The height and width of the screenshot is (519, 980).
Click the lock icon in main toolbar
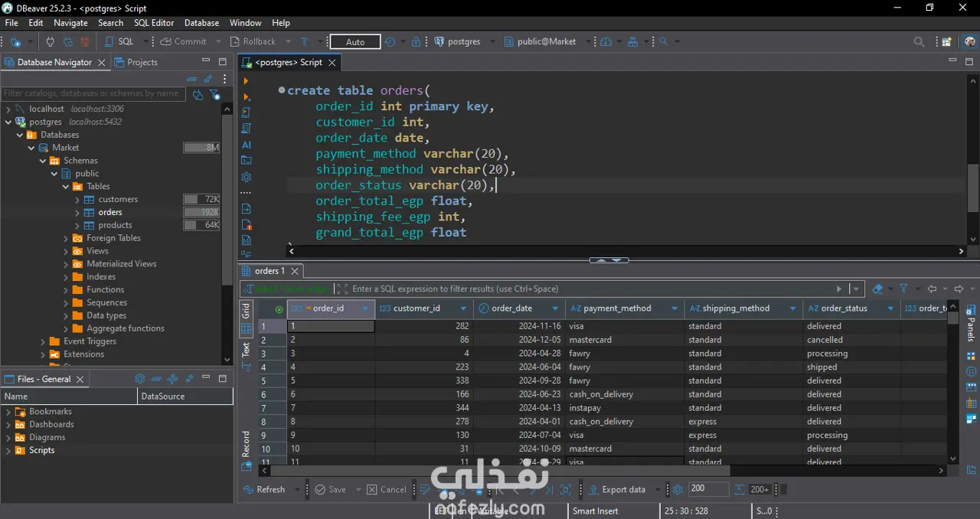pyautogui.click(x=416, y=42)
